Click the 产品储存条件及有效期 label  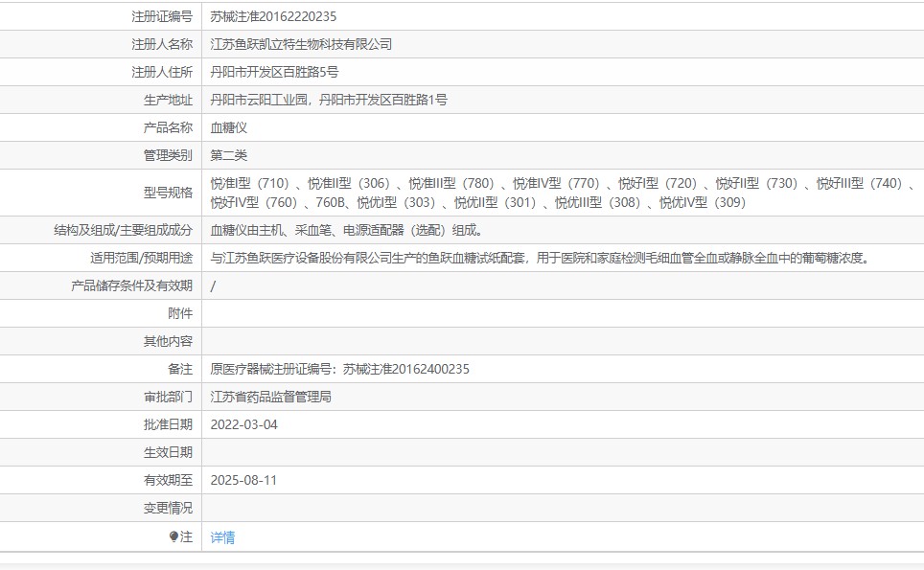(x=132, y=285)
